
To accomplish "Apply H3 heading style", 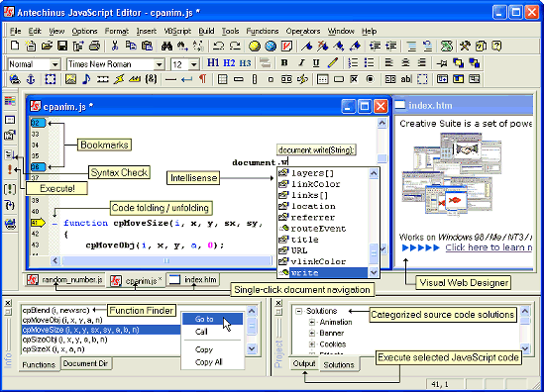I will 245,62.
